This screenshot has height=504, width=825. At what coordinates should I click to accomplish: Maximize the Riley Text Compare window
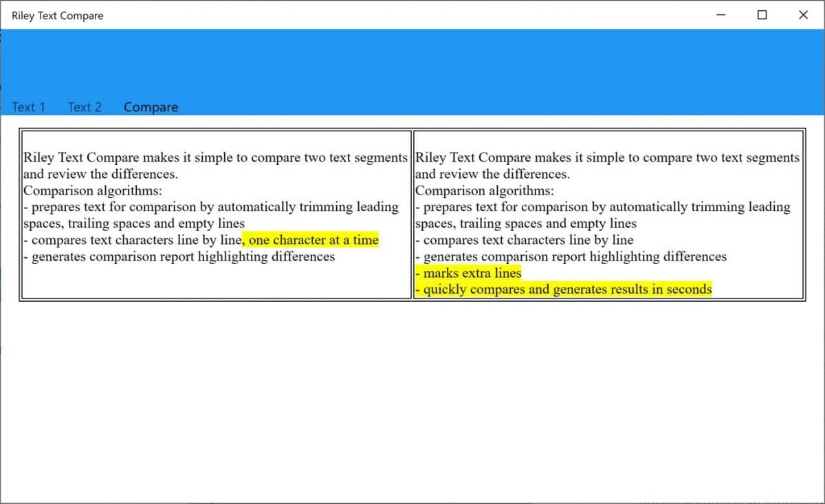[761, 14]
